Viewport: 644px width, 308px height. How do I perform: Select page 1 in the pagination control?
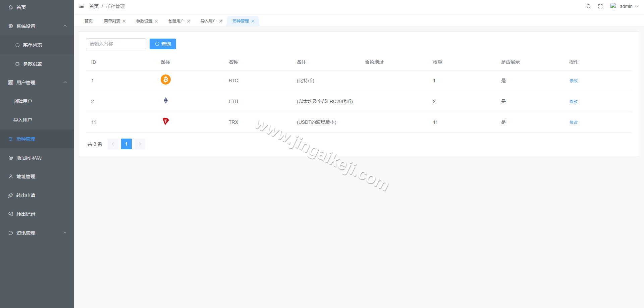click(126, 144)
